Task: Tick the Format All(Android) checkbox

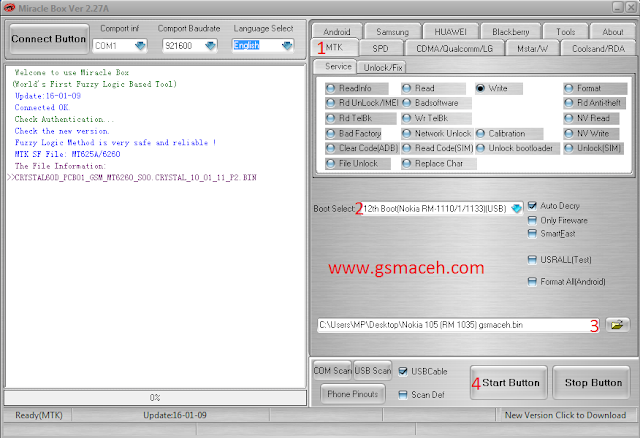Action: tap(532, 282)
